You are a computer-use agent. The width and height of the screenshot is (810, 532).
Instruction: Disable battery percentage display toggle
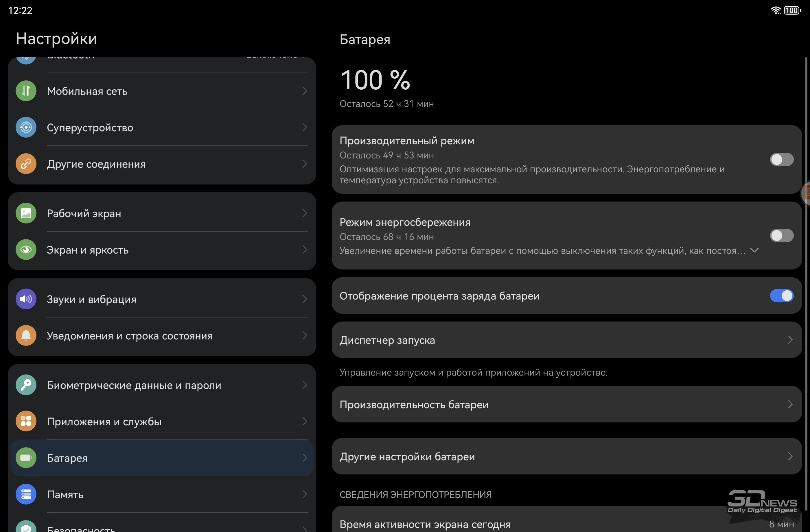781,295
